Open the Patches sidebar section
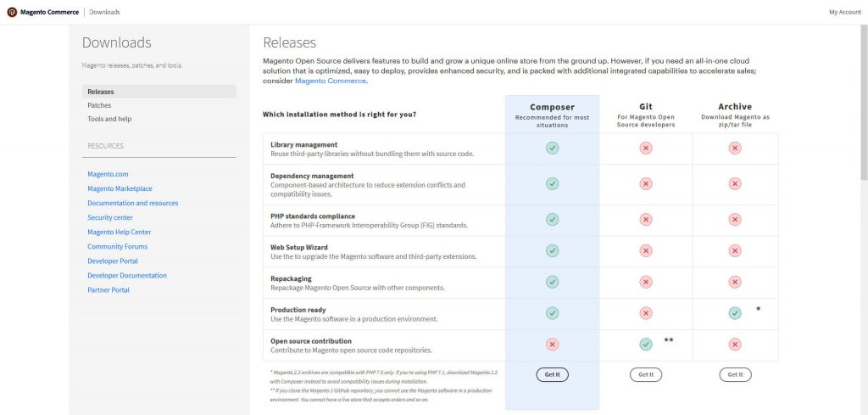Screen dimensions: 868x415 (x=99, y=105)
